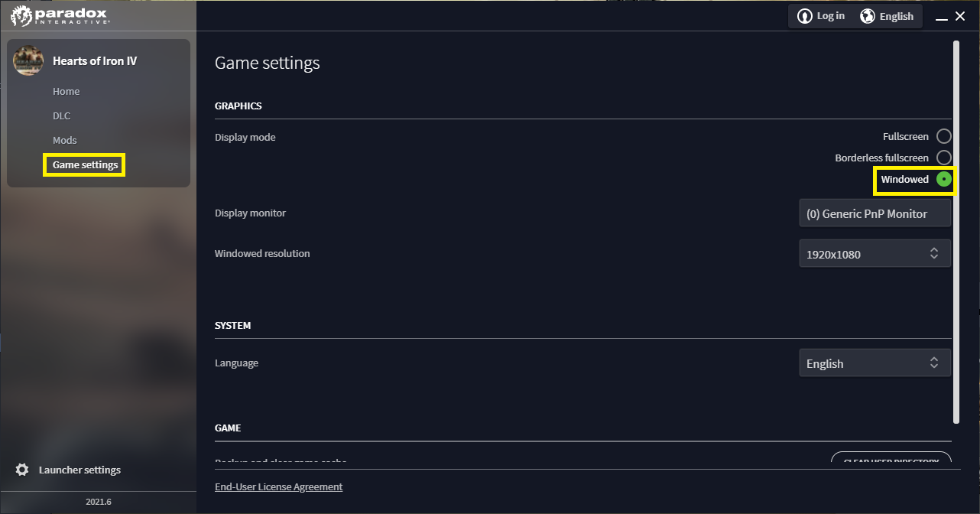Open the End-User License Agreement

[x=278, y=486]
